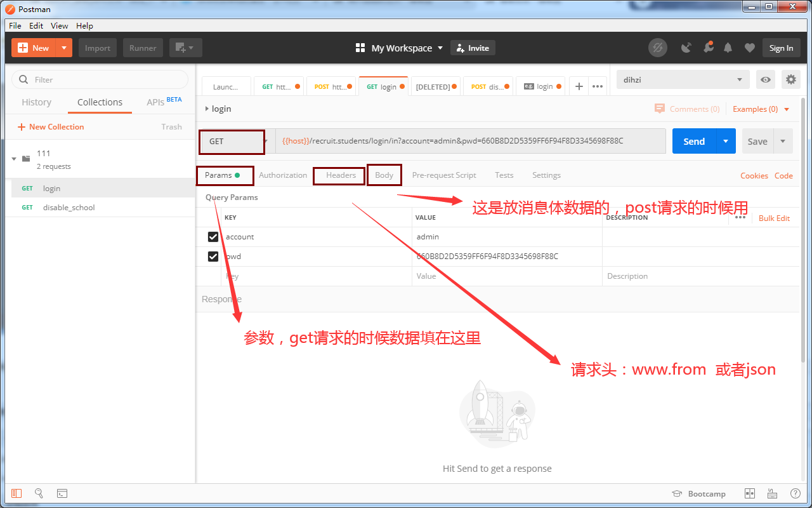Switch to the Collections tab

coord(100,102)
